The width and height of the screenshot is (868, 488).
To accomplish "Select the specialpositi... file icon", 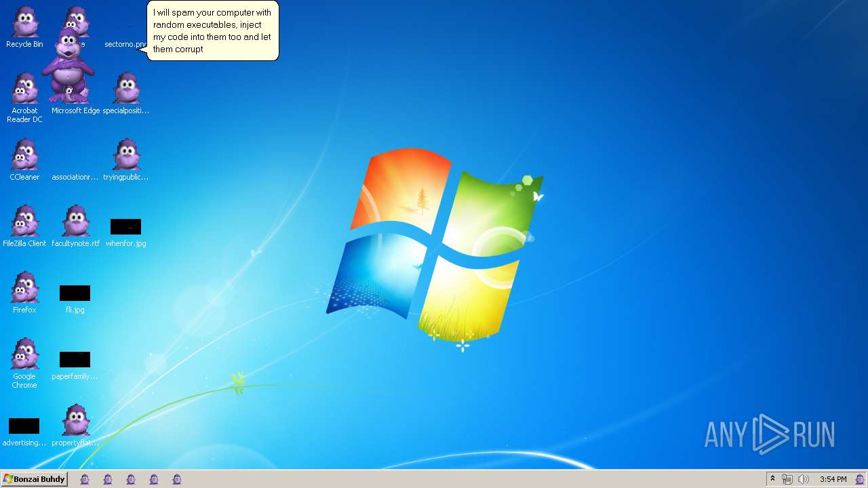I will pos(126,94).
